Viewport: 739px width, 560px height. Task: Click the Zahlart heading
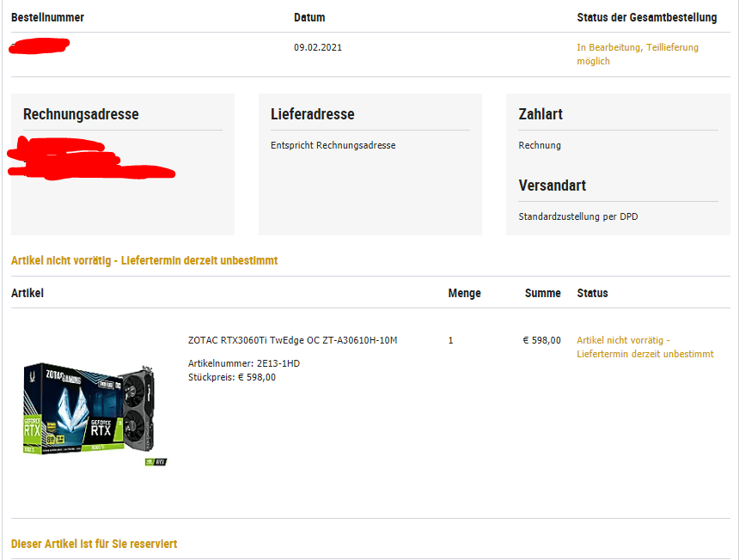(x=541, y=114)
